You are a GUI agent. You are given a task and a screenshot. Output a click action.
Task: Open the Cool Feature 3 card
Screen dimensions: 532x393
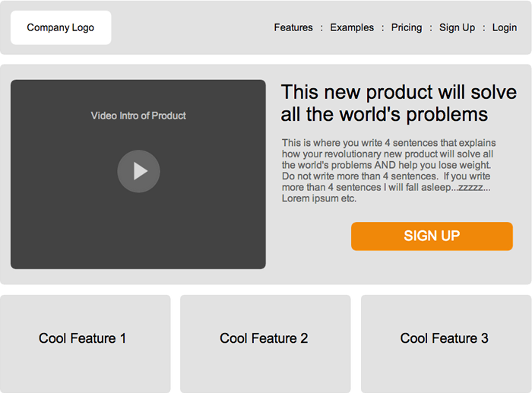click(x=446, y=344)
